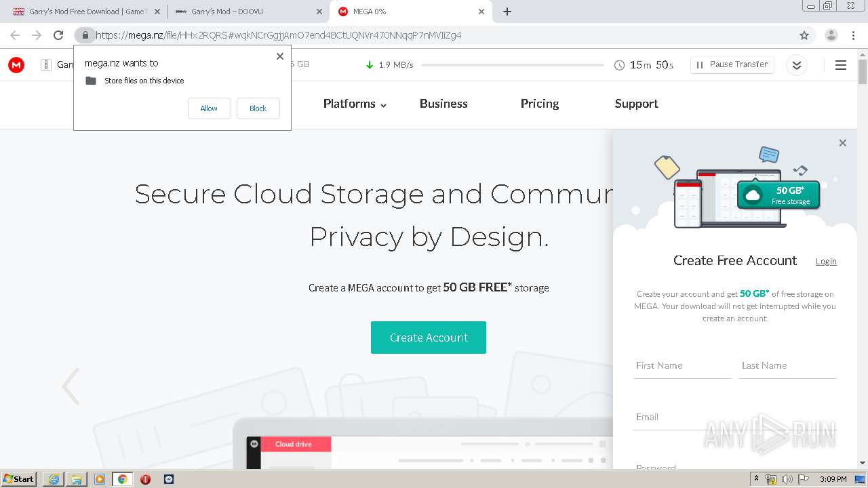The height and width of the screenshot is (488, 868).
Task: Click the last pinned taskbar app icon
Action: [169, 479]
